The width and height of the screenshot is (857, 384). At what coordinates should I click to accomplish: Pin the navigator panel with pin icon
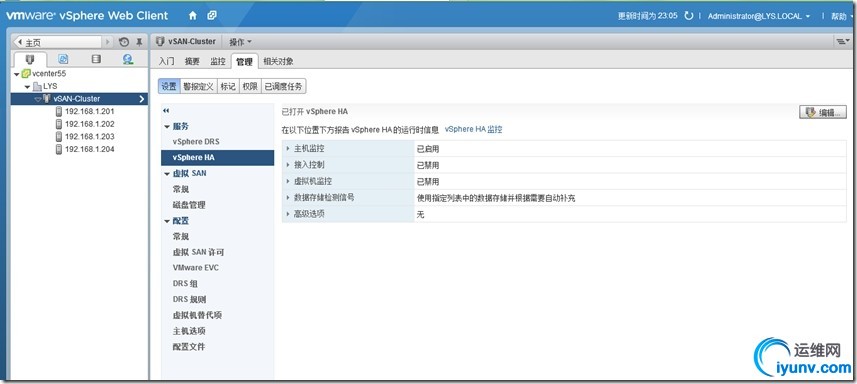point(139,42)
